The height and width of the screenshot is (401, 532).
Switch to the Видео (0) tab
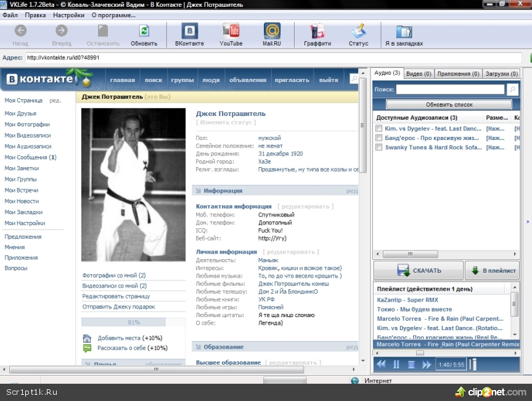point(419,73)
